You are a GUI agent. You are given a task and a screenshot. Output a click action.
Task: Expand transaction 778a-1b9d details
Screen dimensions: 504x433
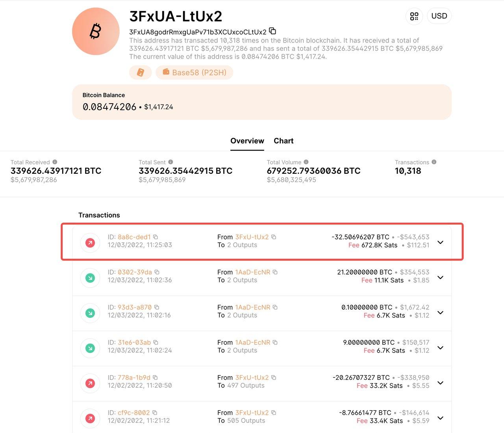pyautogui.click(x=440, y=383)
